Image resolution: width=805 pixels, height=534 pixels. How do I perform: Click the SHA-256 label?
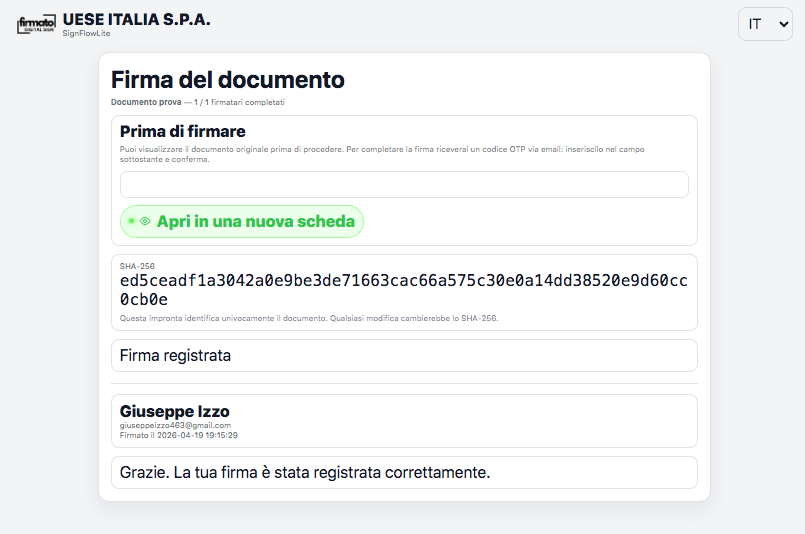tap(137, 266)
